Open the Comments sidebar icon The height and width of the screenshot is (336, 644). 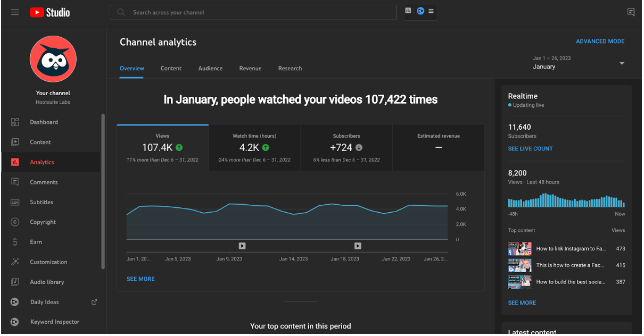coord(15,182)
